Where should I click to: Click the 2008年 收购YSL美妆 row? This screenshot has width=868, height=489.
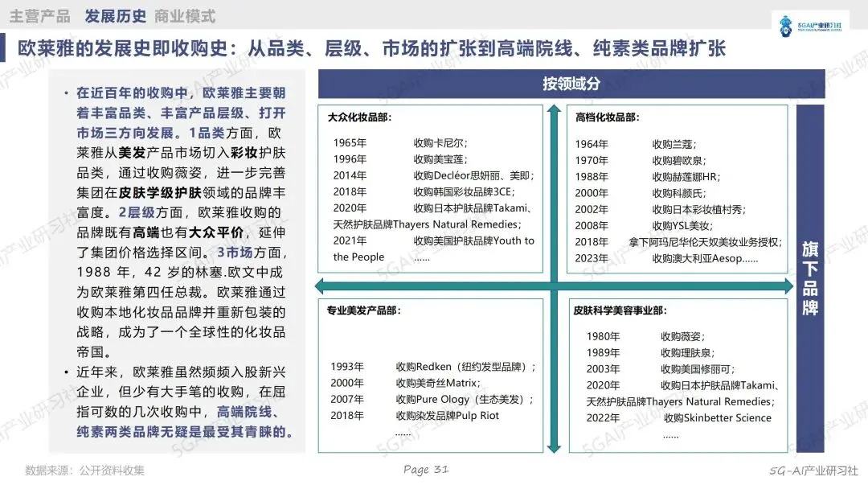click(644, 226)
